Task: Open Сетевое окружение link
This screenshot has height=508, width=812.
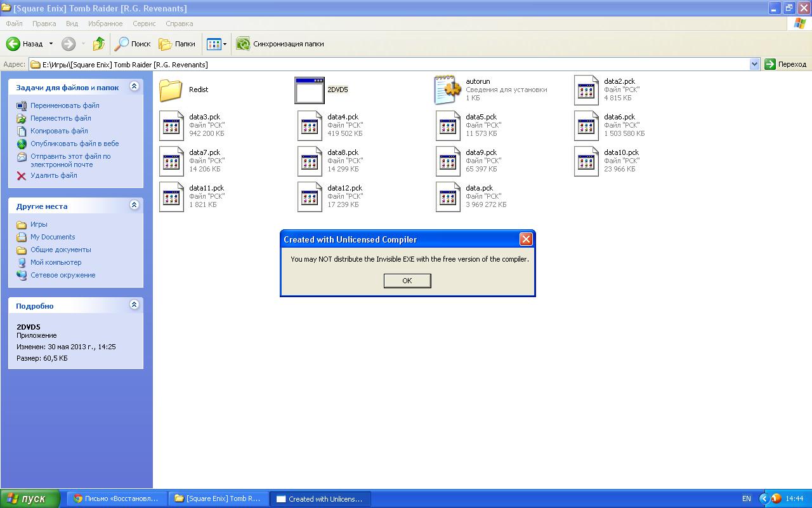Action: coord(63,275)
